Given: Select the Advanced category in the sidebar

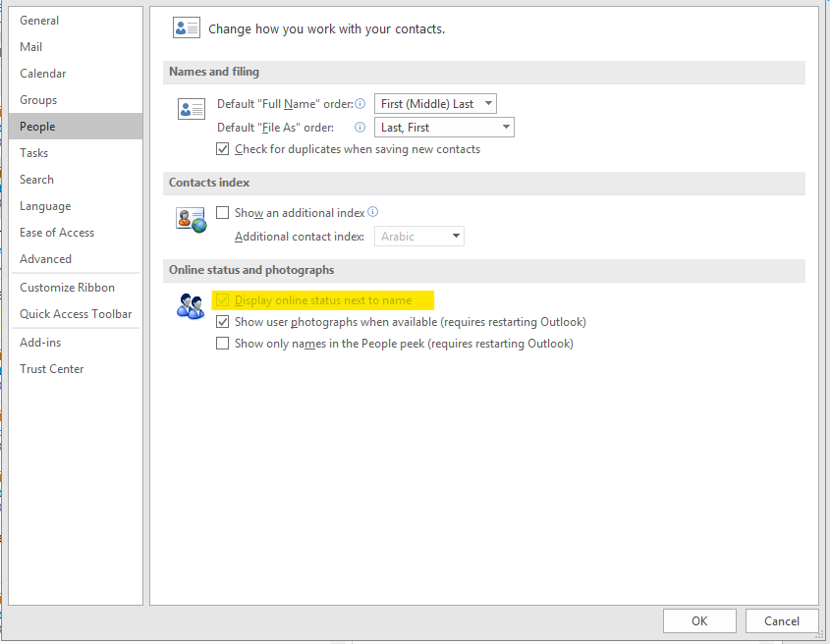Looking at the screenshot, I should pyautogui.click(x=45, y=258).
